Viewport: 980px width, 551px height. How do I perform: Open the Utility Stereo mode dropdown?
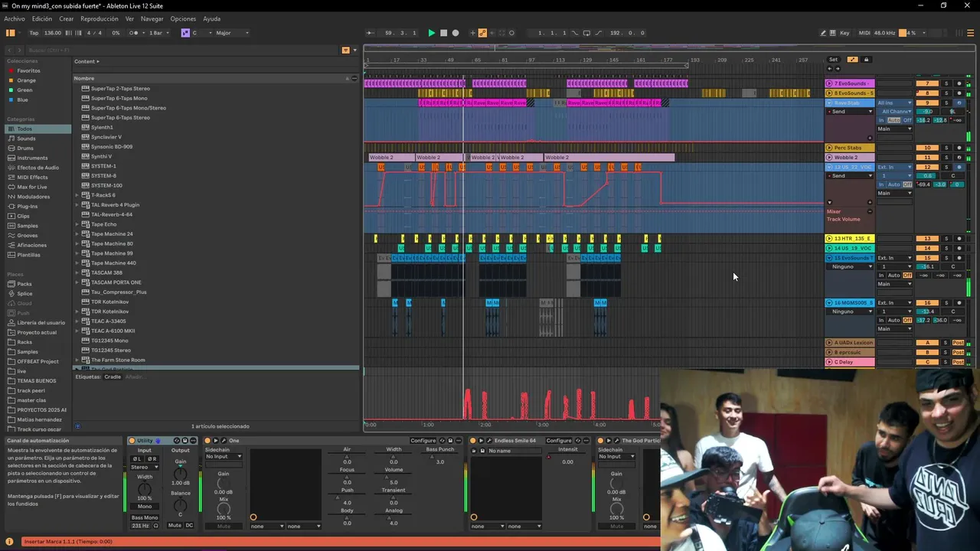point(144,467)
